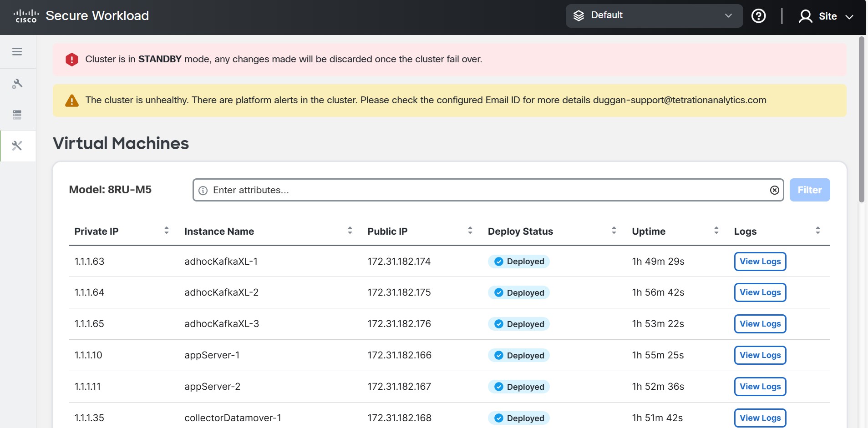The height and width of the screenshot is (428, 868).
Task: Open the Help question-mark icon
Action: tap(758, 16)
